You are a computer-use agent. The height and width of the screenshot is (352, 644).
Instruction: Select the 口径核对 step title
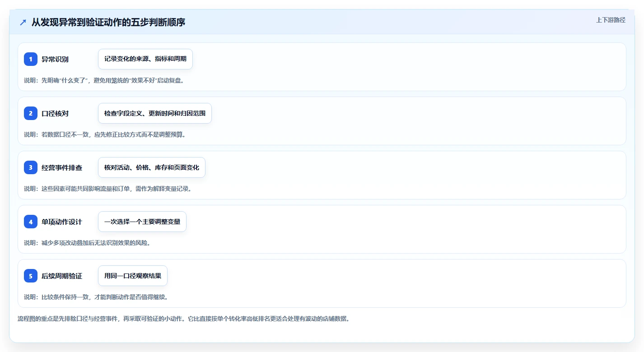point(55,113)
